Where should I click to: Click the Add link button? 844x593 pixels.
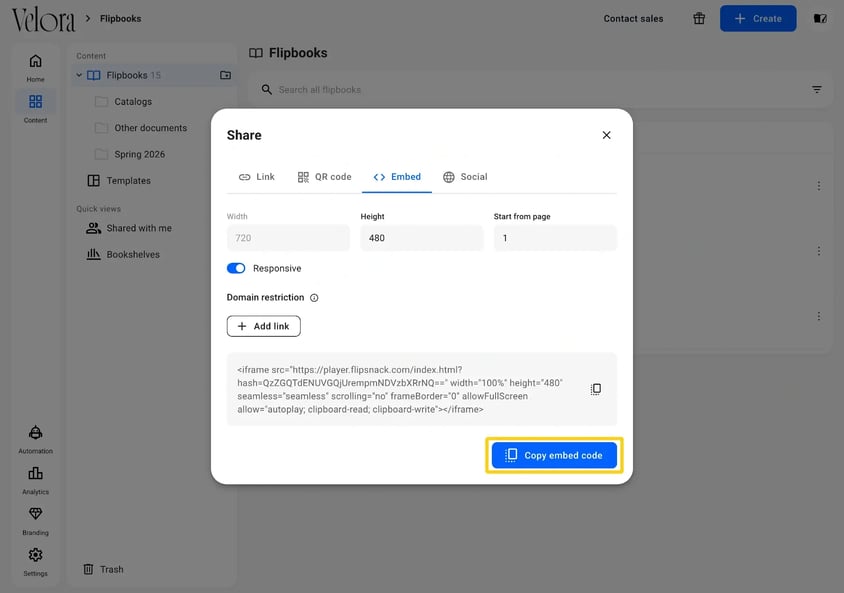tap(264, 326)
